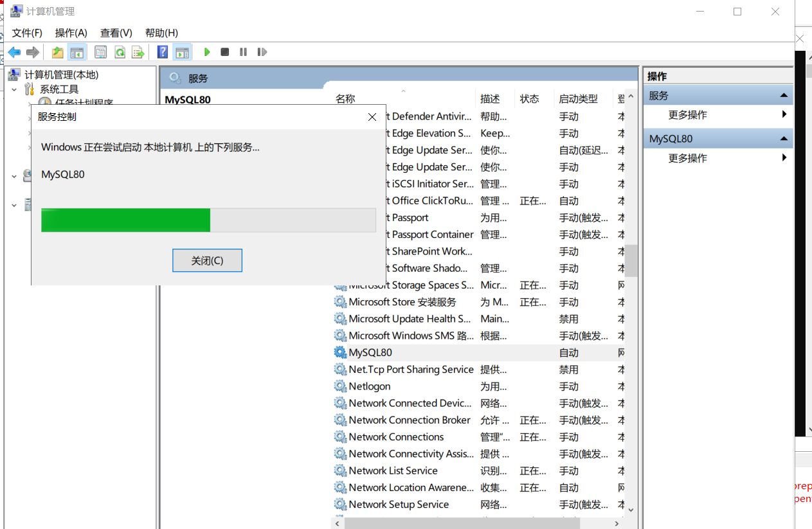
Task: Click the green Start service icon
Action: point(207,52)
